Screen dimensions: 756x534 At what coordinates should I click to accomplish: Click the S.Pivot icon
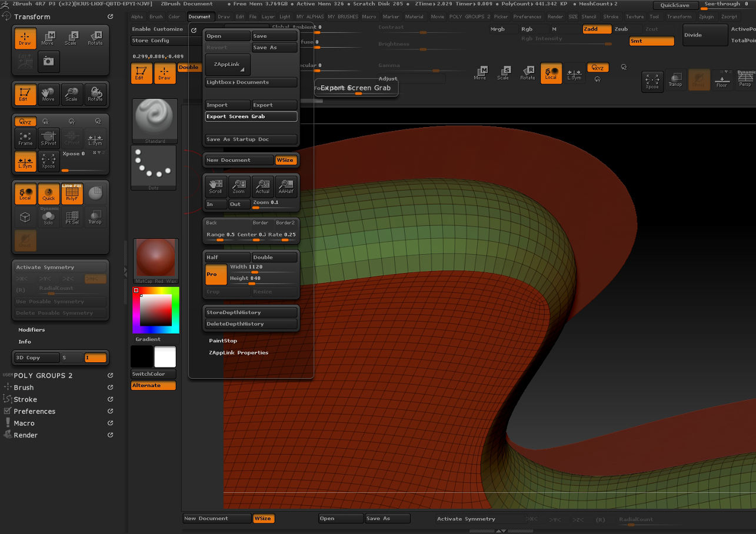(48, 138)
